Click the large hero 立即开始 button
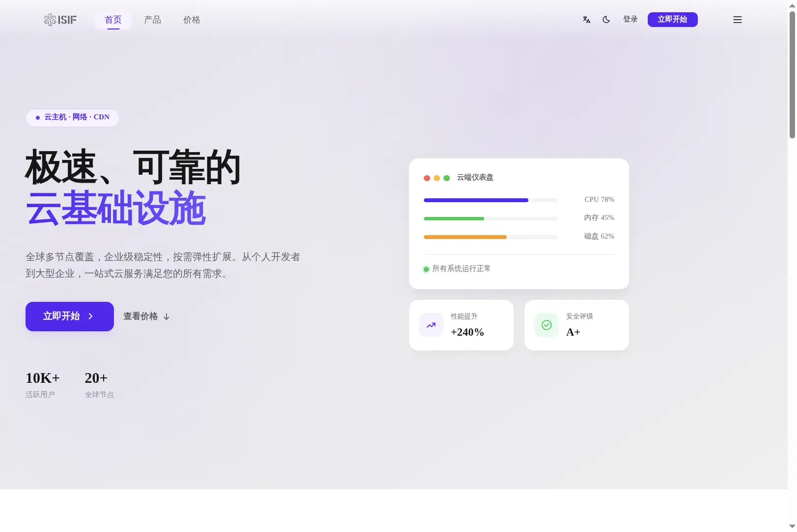 [x=70, y=317]
